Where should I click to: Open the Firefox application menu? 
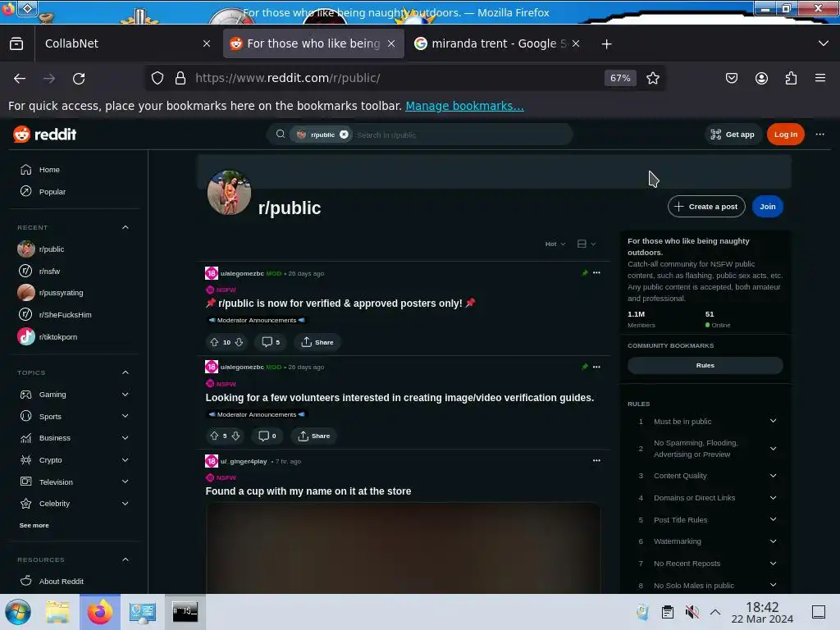819,78
